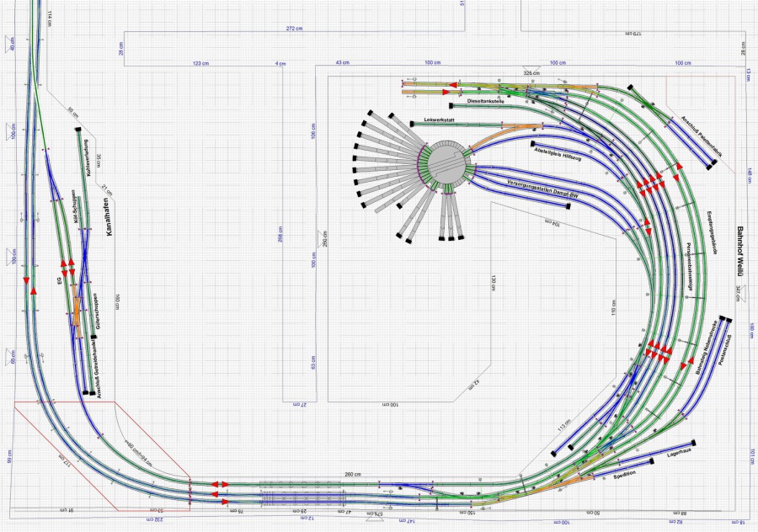Click the 272 cm dimension text
This screenshot has width=758, height=532.
(x=295, y=29)
